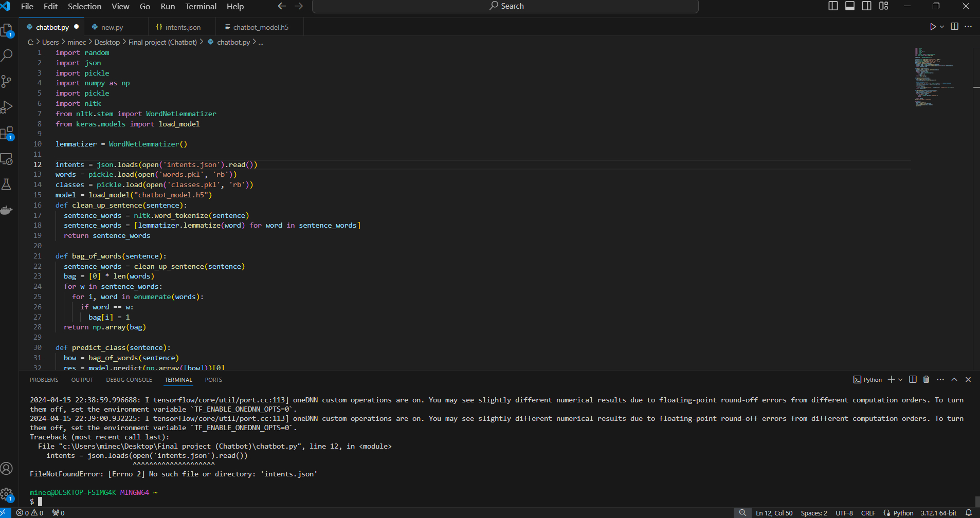Screen dimensions: 980x518
Task: Expand the Final project (Chatbot) breadcrumb
Action: coord(162,42)
